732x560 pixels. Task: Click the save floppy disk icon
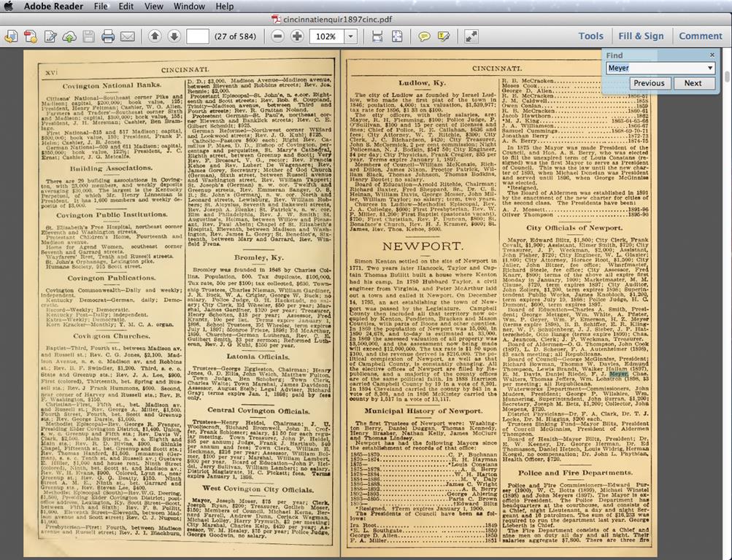tap(89, 36)
